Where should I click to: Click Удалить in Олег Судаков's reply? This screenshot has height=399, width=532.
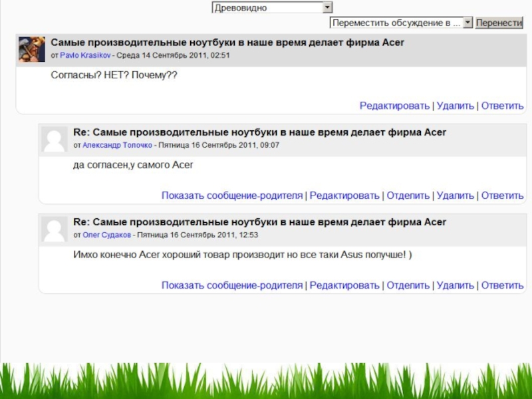point(455,285)
